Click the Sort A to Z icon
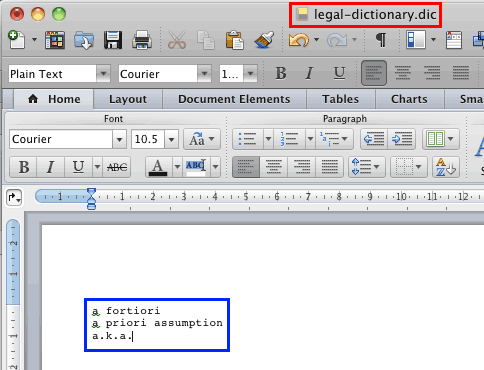Viewport: 484px width, 370px height. pos(445,167)
